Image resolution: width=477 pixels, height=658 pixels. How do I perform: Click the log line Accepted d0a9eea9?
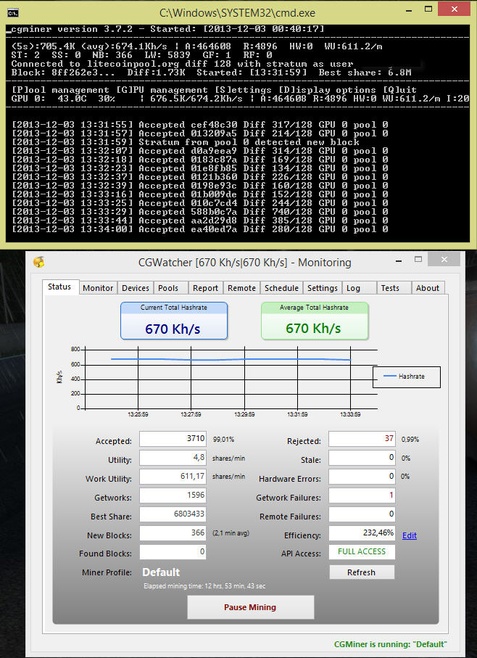(200, 151)
